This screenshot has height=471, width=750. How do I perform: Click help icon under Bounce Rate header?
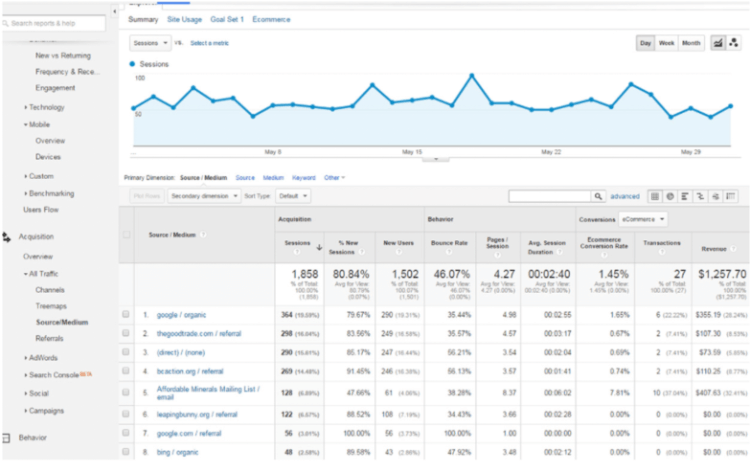(449, 252)
